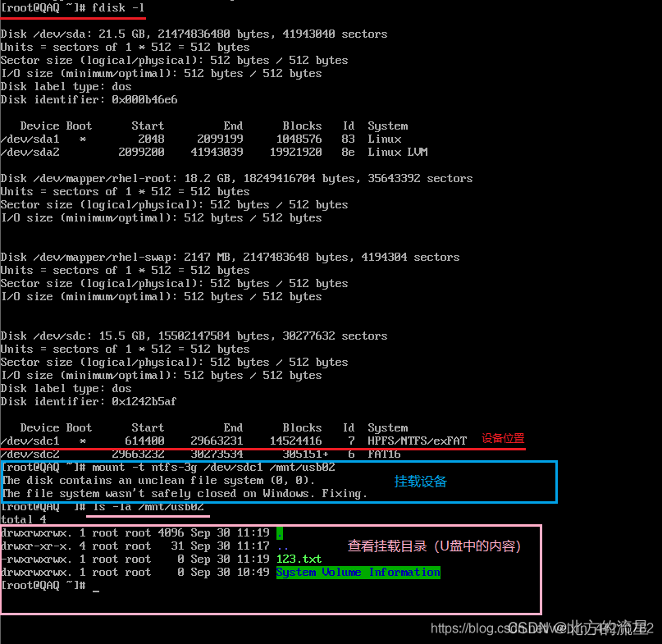Click the /dev/sdc2 FAT16 partition entry
The height and width of the screenshot is (644, 662).
pyautogui.click(x=31, y=454)
